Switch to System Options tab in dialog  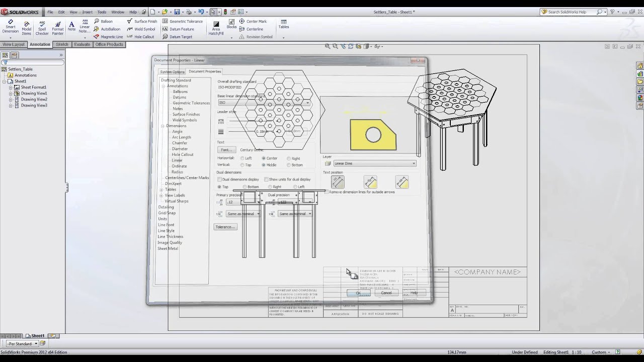coord(172,72)
